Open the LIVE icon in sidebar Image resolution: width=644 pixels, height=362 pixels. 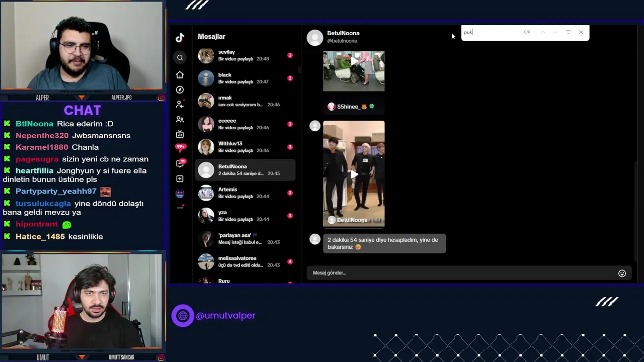point(180,134)
